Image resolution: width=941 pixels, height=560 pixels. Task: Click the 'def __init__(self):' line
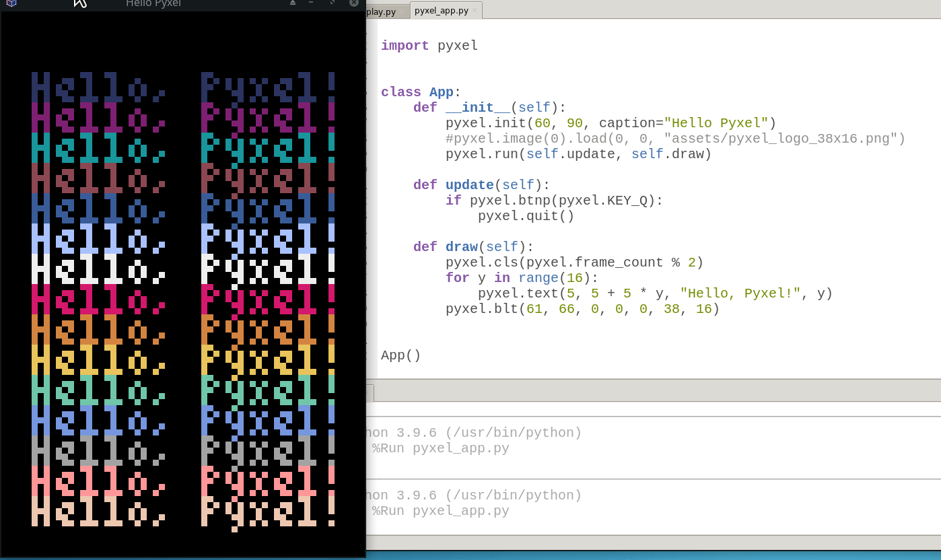click(x=490, y=108)
